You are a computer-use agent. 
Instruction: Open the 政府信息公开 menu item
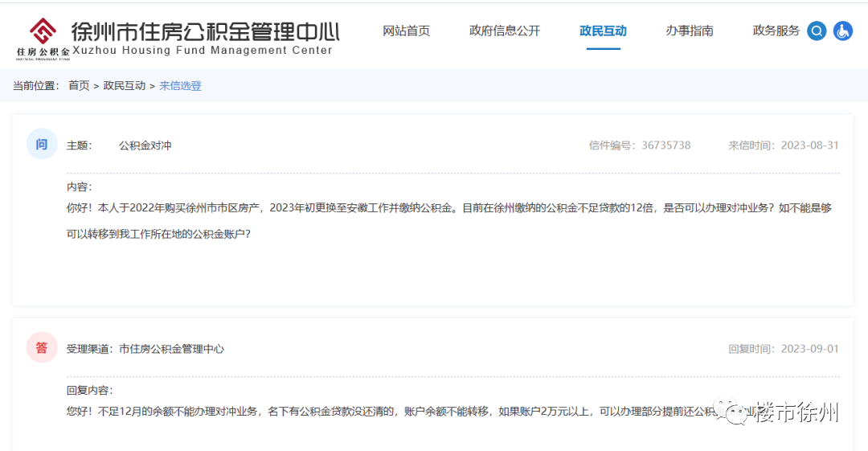click(504, 31)
